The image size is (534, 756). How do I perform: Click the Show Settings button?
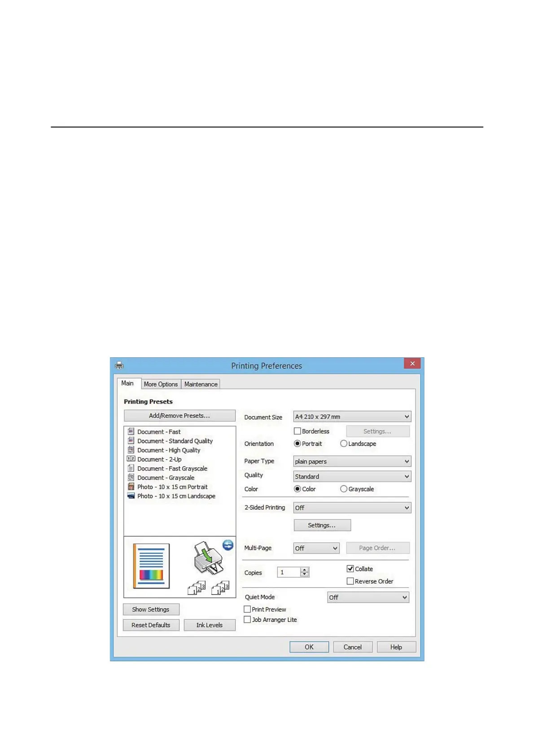(151, 609)
